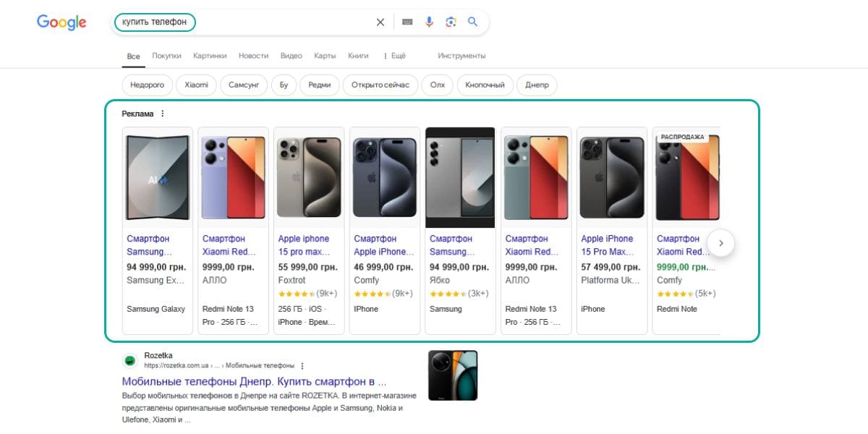Click the price '46 999,00 грн.'

click(383, 267)
